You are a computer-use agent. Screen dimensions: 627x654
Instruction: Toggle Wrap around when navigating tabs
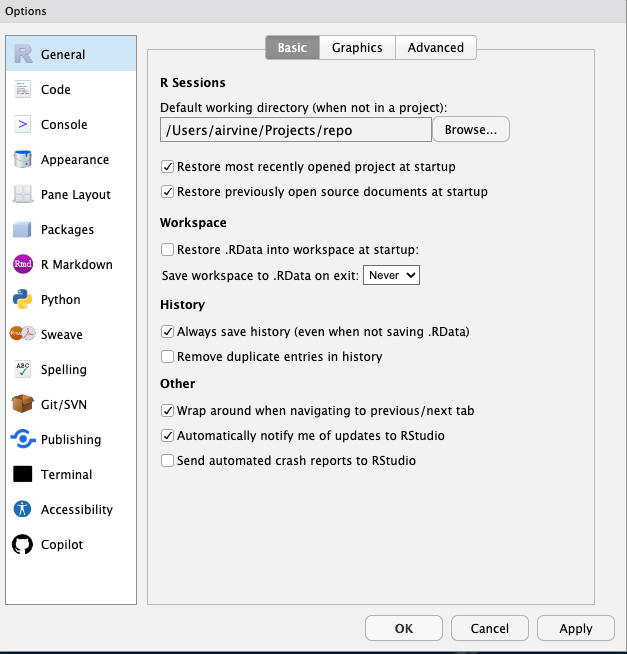(167, 411)
